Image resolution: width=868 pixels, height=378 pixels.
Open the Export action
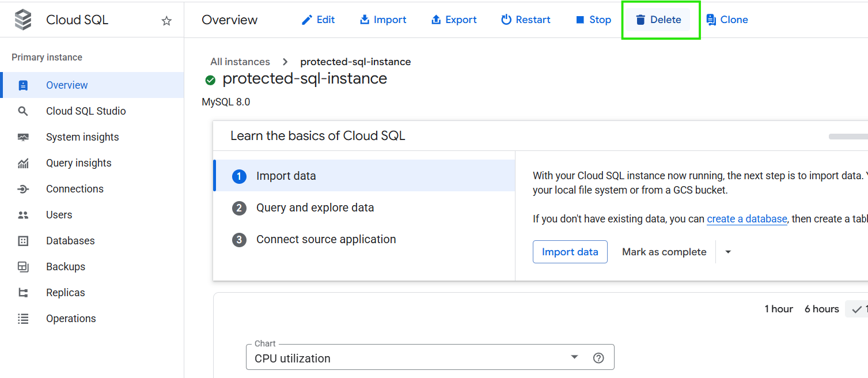[x=454, y=20]
